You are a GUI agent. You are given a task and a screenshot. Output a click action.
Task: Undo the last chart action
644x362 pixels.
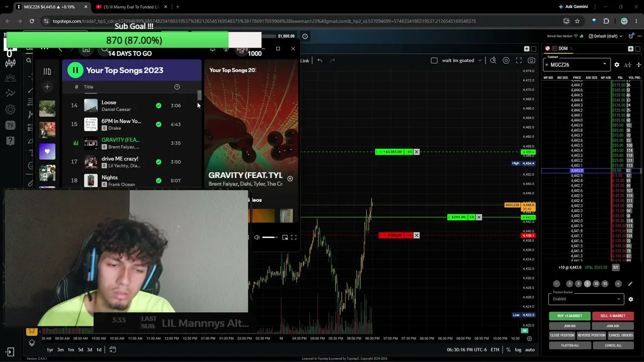click(319, 60)
